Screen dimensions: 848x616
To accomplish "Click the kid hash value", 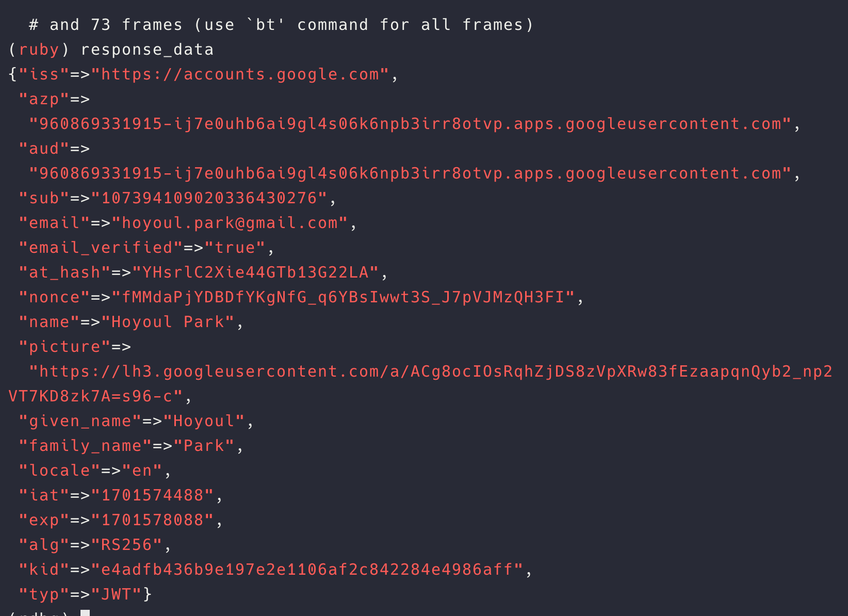I will (307, 570).
